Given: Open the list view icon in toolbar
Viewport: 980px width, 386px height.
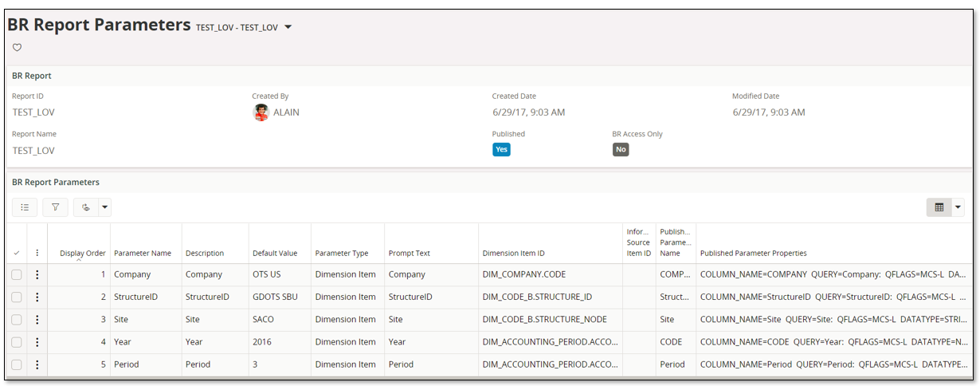Looking at the screenshot, I should point(25,207).
